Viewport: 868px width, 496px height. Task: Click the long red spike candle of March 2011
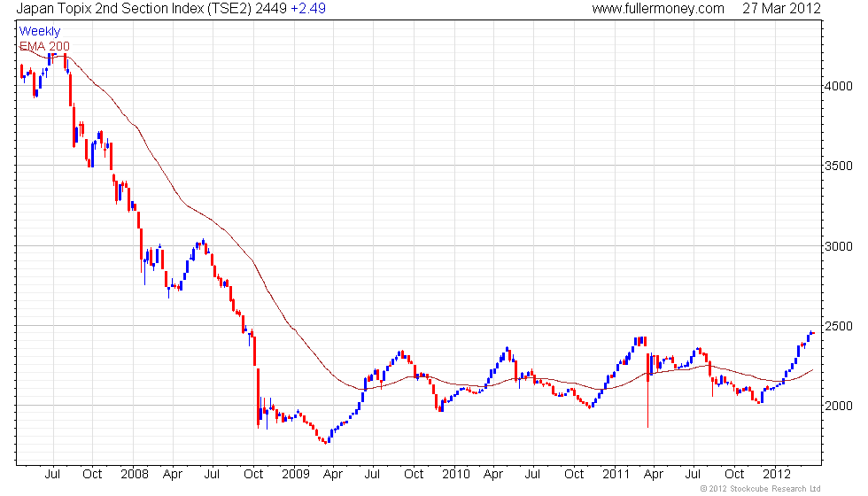(x=647, y=391)
